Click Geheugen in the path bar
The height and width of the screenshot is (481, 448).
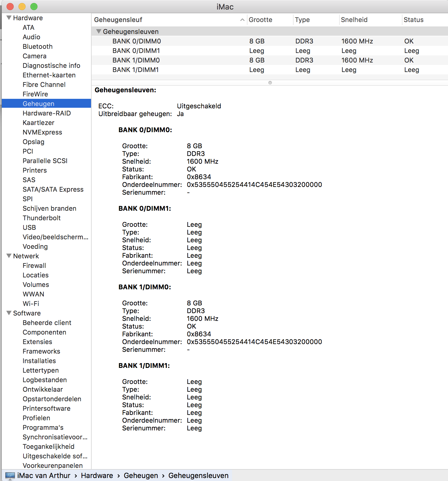click(x=141, y=476)
